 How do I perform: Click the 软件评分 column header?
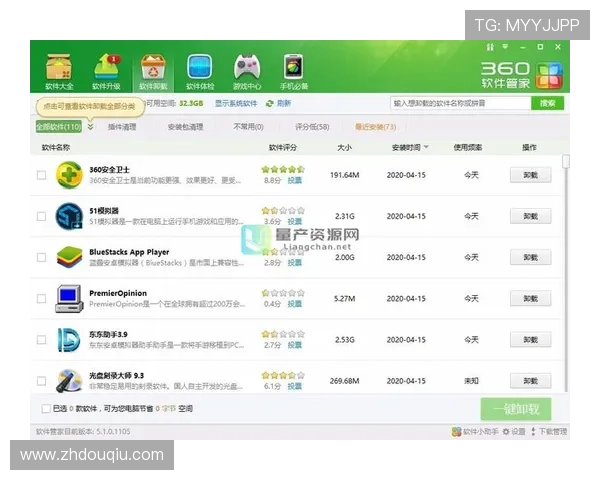point(283,147)
